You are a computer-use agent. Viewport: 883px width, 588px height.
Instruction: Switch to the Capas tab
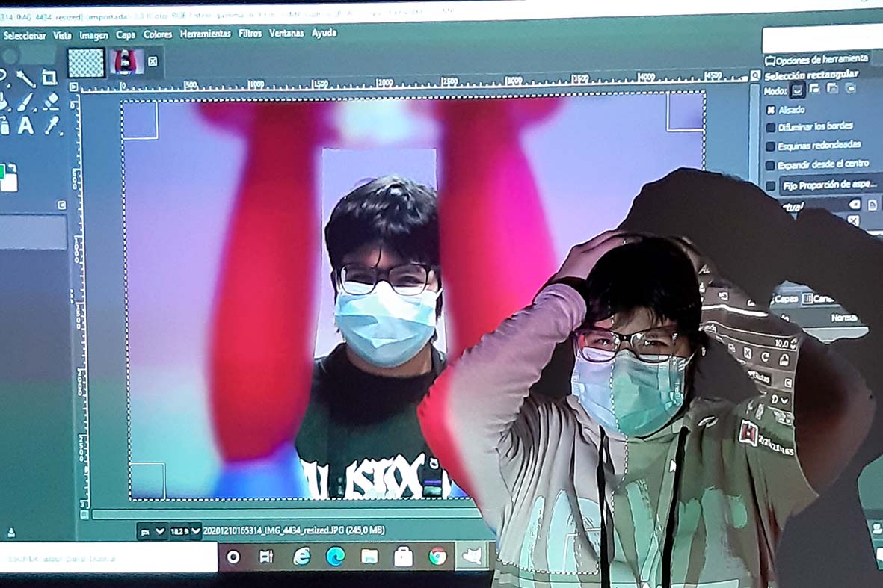pyautogui.click(x=784, y=299)
